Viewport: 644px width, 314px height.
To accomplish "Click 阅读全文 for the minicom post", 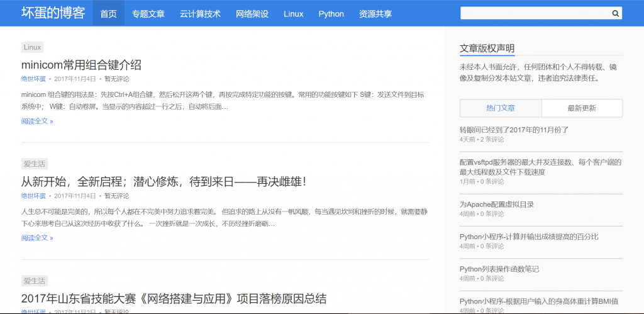I will click(37, 121).
